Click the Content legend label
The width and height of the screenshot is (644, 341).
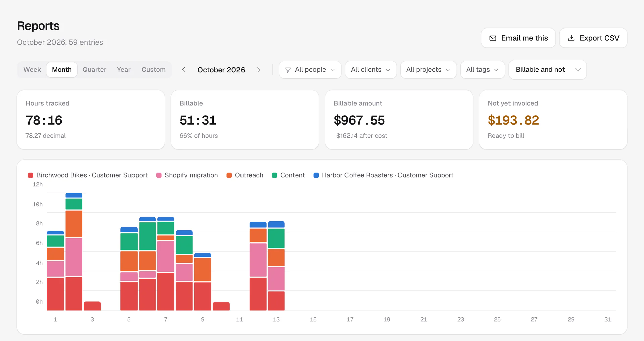point(292,175)
